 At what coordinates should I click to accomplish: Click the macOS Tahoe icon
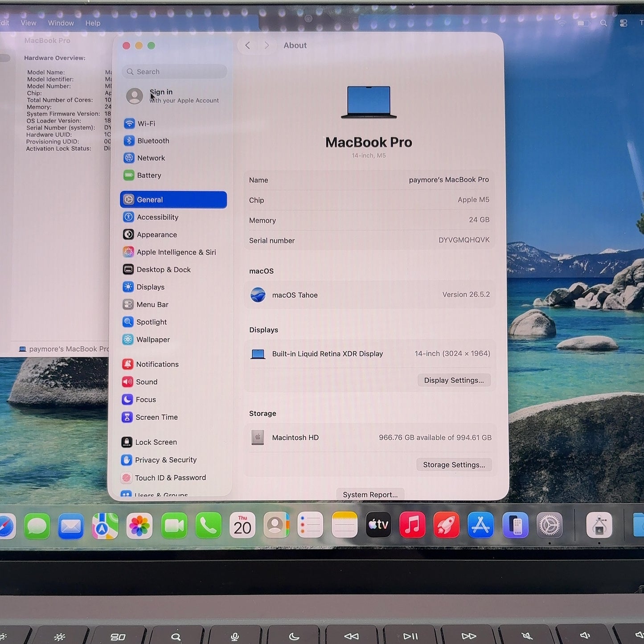pyautogui.click(x=258, y=295)
